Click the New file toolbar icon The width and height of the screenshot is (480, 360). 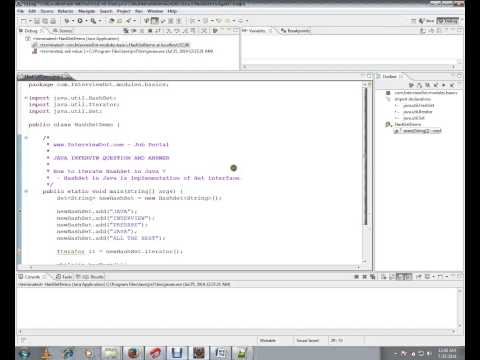tap(23, 21)
